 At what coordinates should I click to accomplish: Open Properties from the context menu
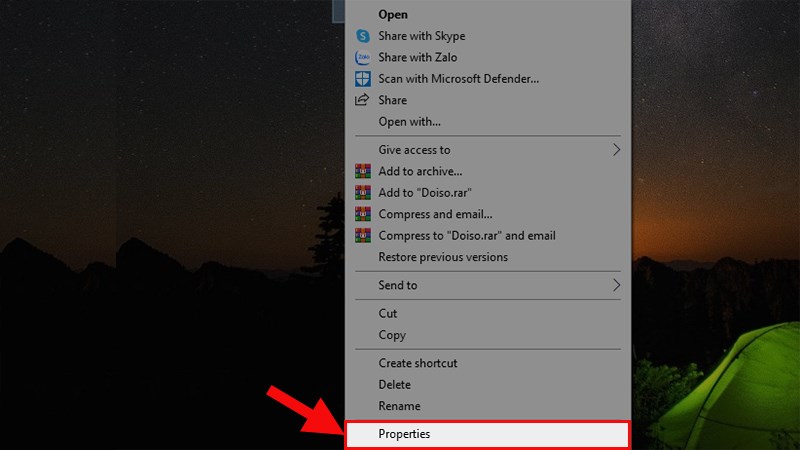[x=488, y=434]
